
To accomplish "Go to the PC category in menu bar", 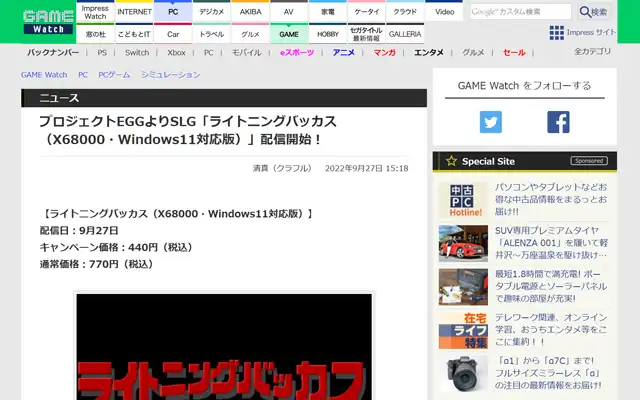I will [x=209, y=52].
